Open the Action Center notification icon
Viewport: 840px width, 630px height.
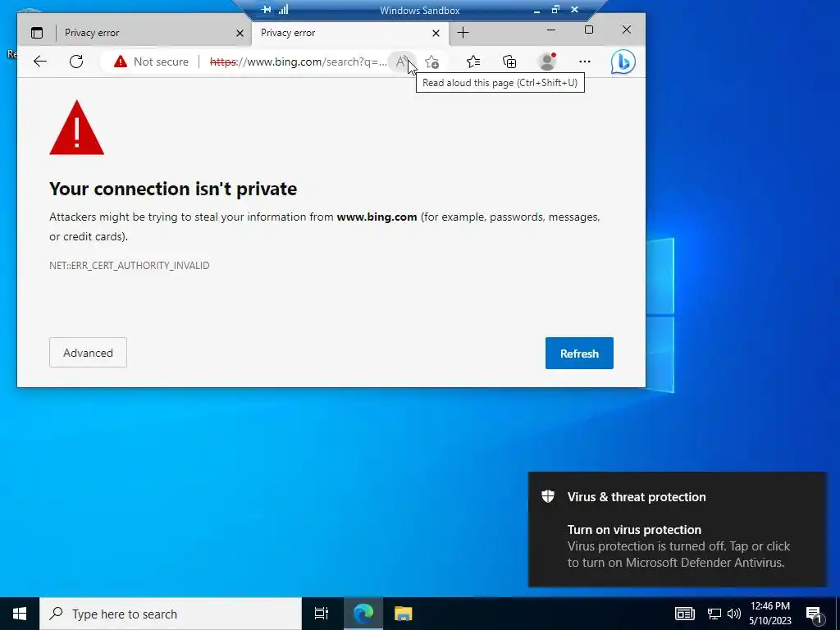click(814, 614)
